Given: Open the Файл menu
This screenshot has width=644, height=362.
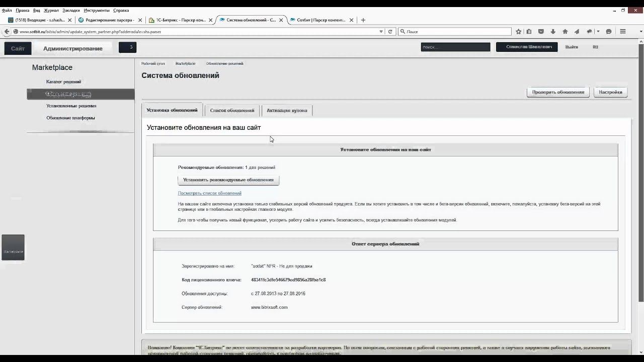Looking at the screenshot, I should click(x=7, y=10).
